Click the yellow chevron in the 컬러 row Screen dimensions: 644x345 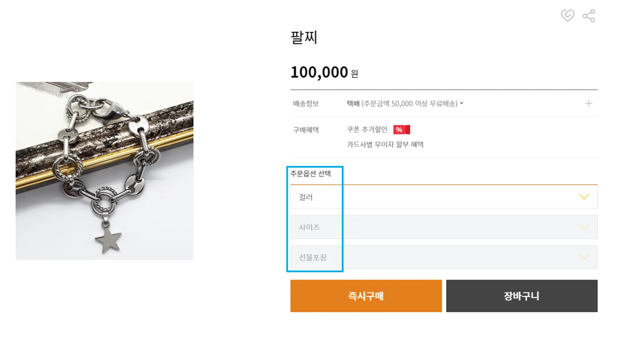584,197
